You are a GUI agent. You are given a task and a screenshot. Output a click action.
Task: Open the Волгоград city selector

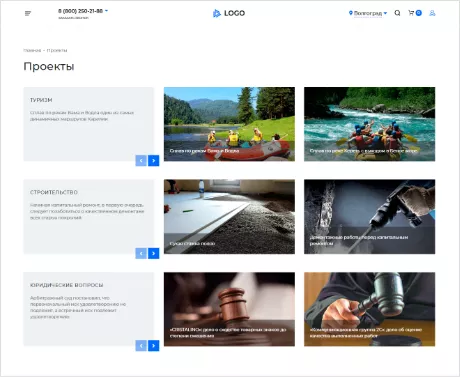pos(368,13)
